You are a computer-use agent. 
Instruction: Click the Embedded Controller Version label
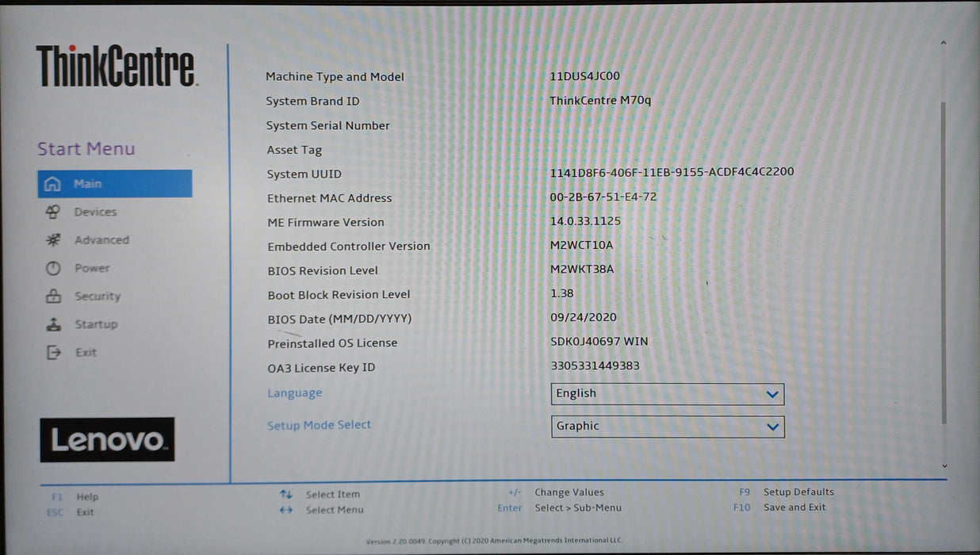(x=349, y=247)
